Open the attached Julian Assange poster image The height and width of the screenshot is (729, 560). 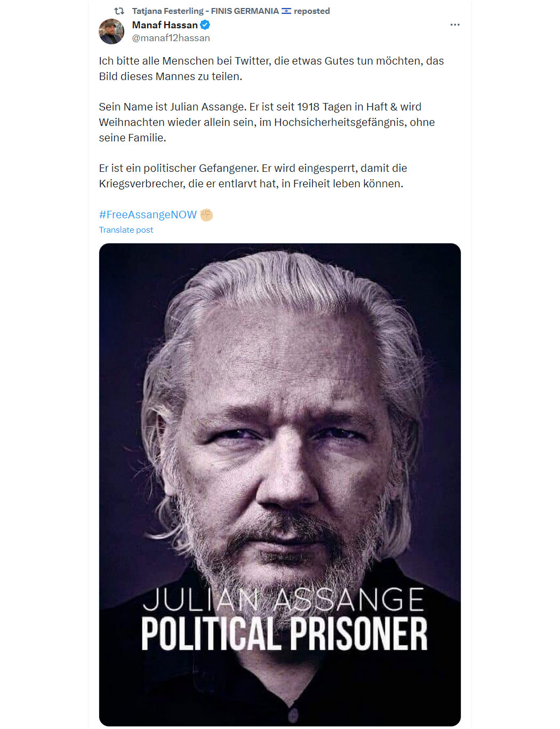click(280, 485)
